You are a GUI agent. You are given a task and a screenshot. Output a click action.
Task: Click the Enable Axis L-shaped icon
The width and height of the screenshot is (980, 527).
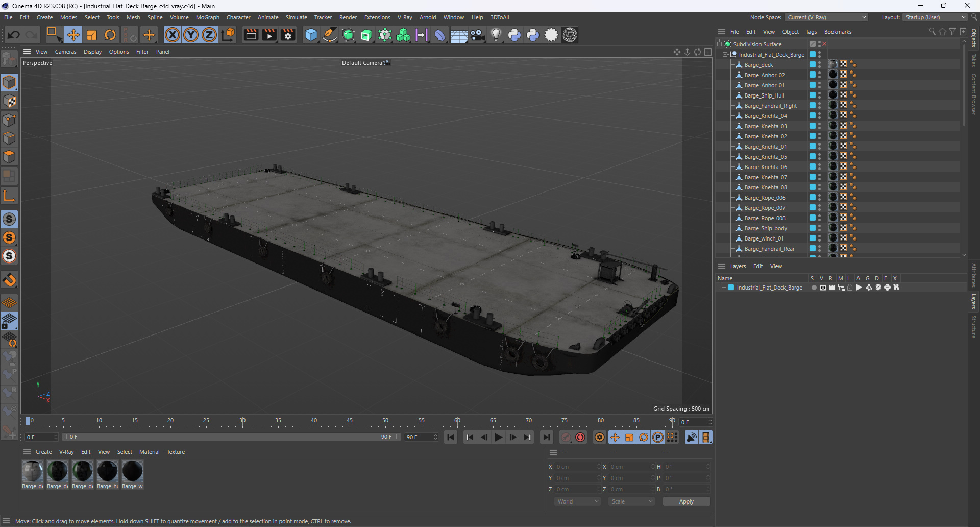[x=9, y=196]
